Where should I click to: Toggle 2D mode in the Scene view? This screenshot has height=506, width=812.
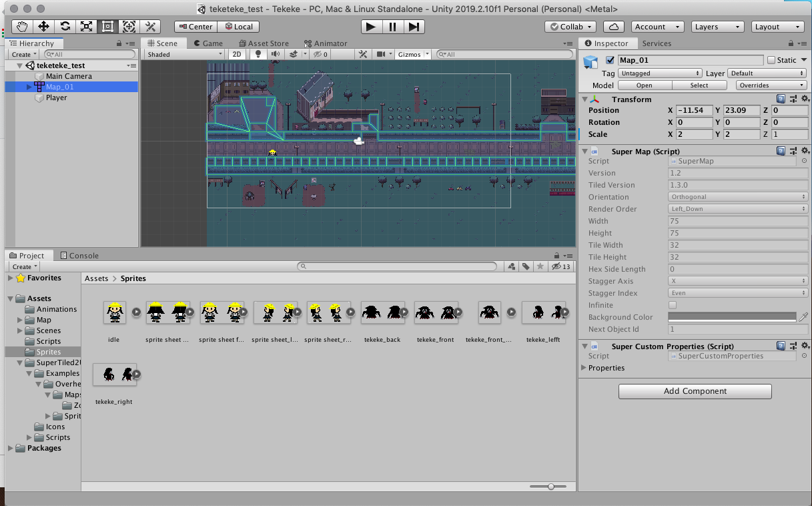click(237, 54)
